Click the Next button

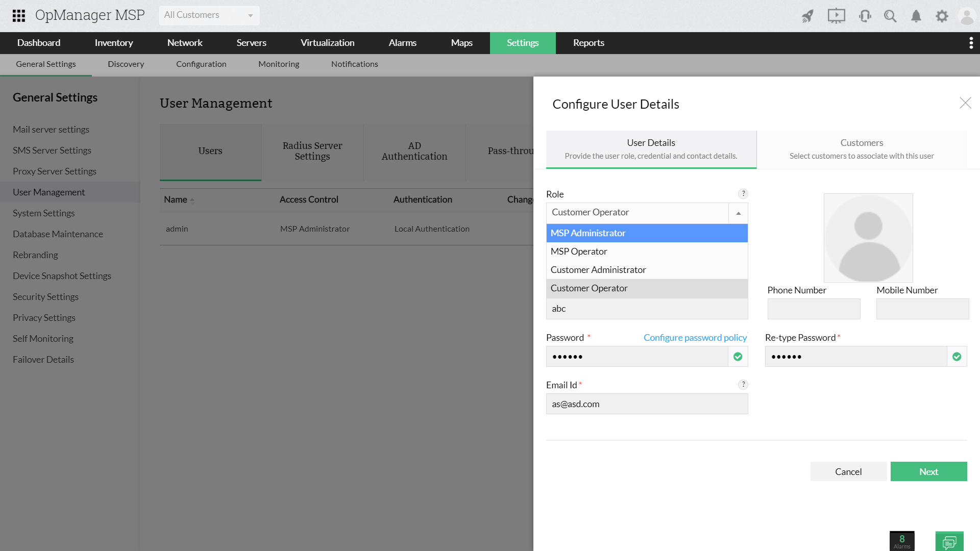coord(928,471)
